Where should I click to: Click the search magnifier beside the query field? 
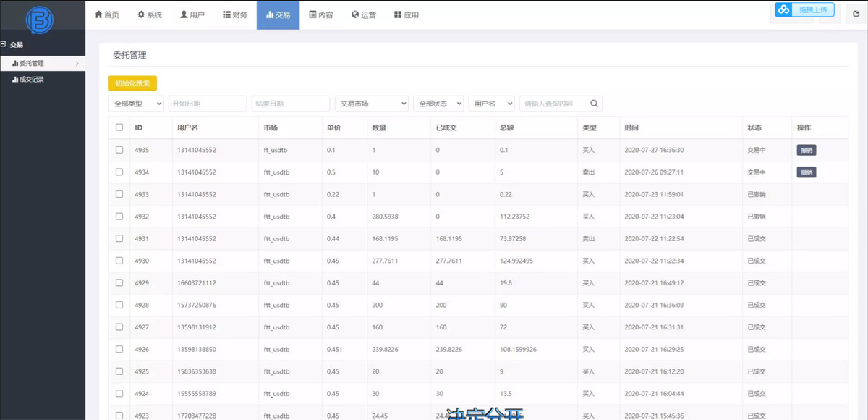pos(593,103)
